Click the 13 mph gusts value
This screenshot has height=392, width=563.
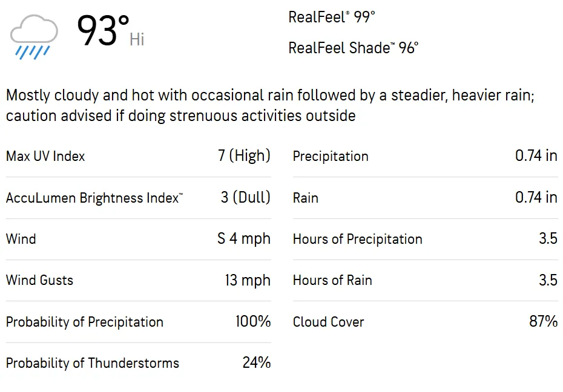(248, 280)
